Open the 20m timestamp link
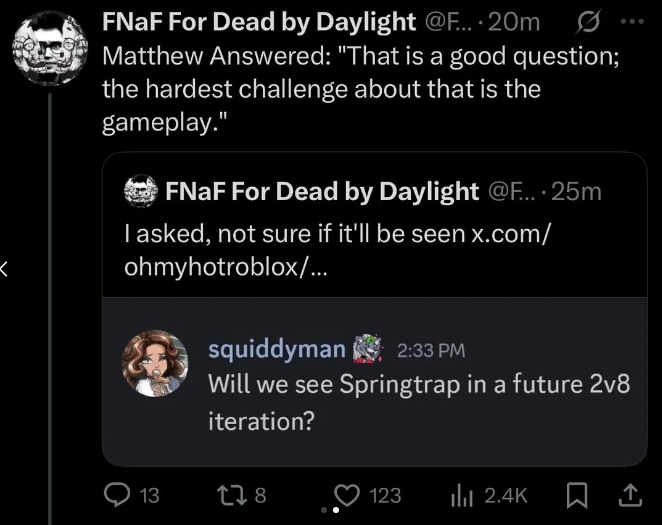The height and width of the screenshot is (525, 662). point(514,22)
